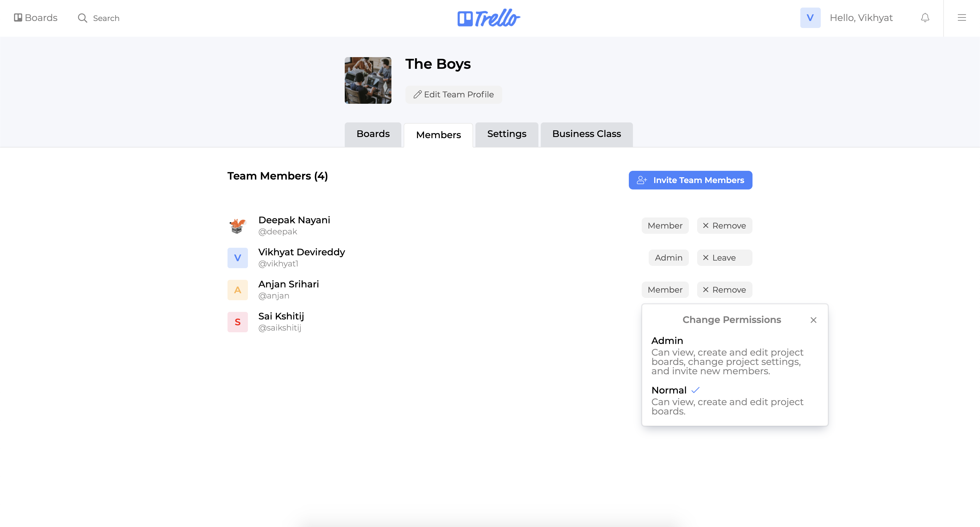Click Vikhyat's avatar in header
980x527 pixels.
[810, 18]
